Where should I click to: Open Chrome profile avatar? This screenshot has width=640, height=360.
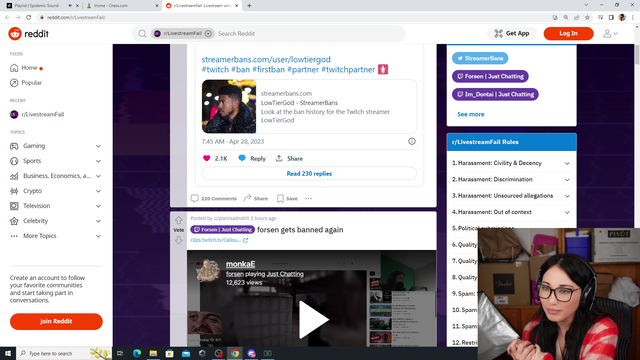pyautogui.click(x=622, y=18)
